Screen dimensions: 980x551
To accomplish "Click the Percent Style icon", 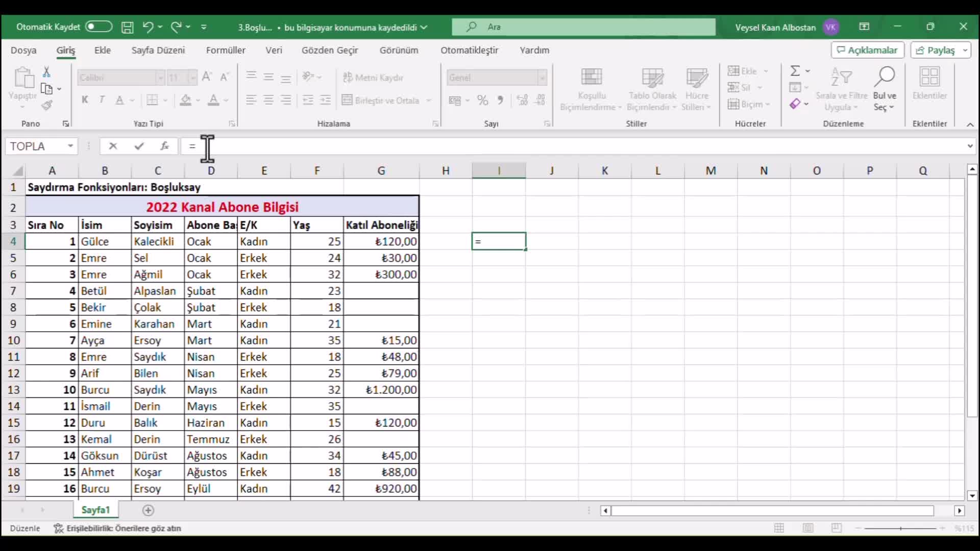I will coord(482,100).
